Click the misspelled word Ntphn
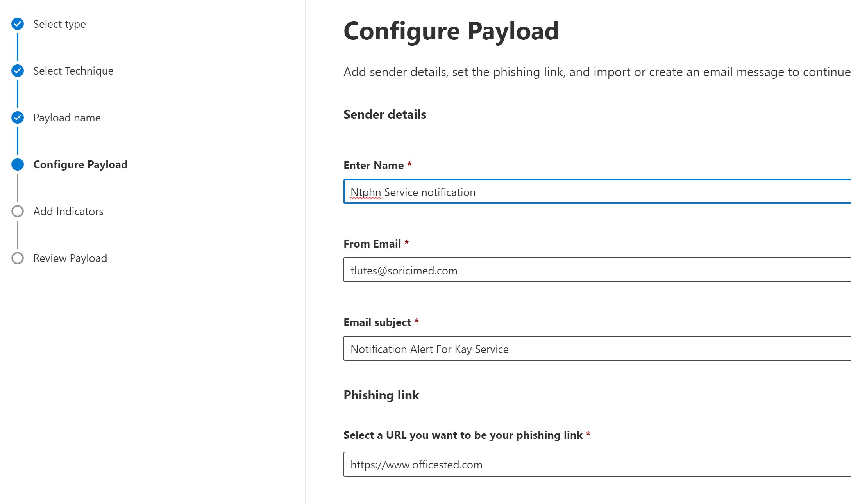Screen dimensions: 851x504 coord(365,192)
